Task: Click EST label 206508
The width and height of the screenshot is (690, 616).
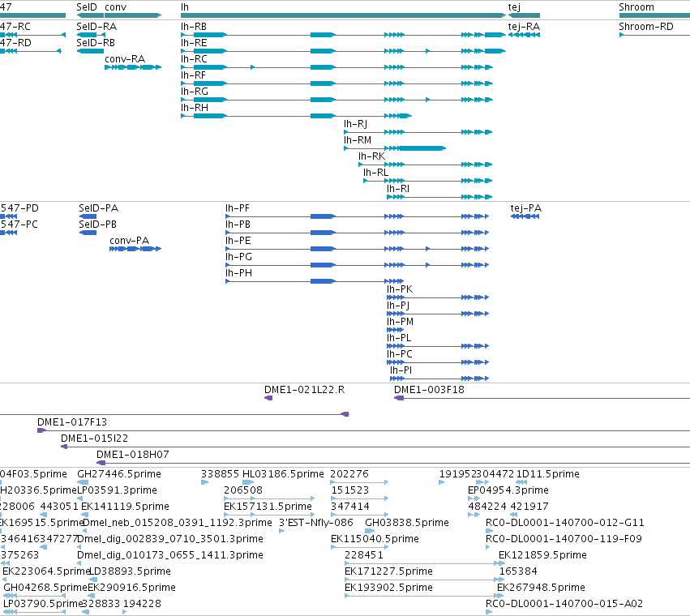Action: [243, 490]
